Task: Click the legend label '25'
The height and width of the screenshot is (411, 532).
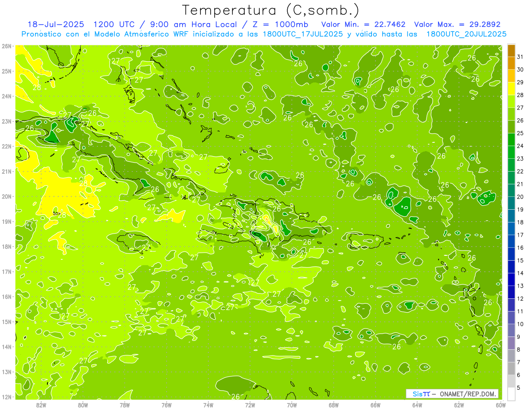Action: [x=520, y=133]
